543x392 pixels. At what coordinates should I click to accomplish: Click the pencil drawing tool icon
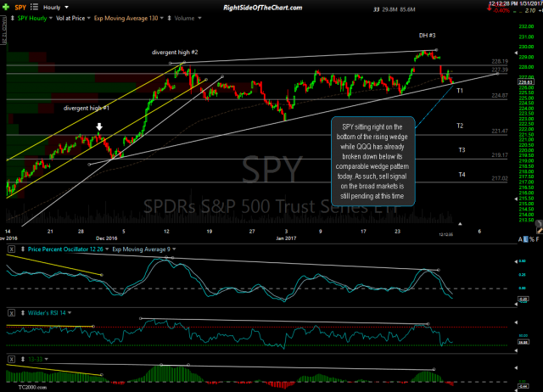click(x=540, y=230)
